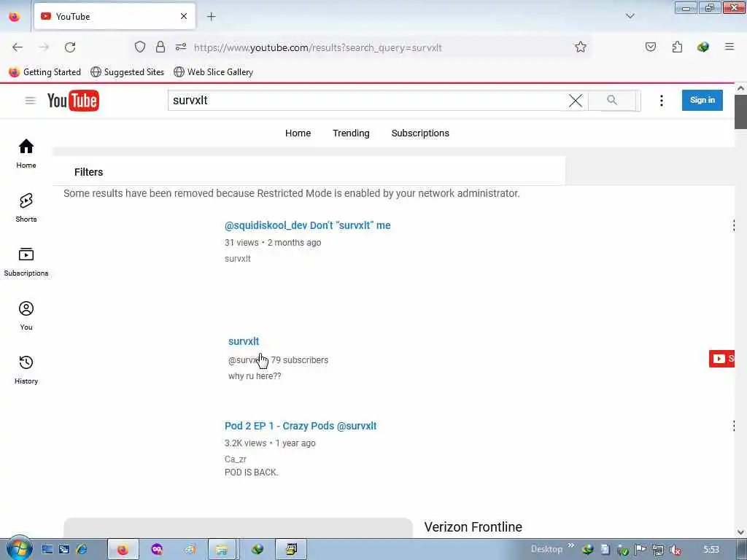The image size is (747, 560).
Task: Open the Getting Started bookmark
Action: [x=45, y=72]
